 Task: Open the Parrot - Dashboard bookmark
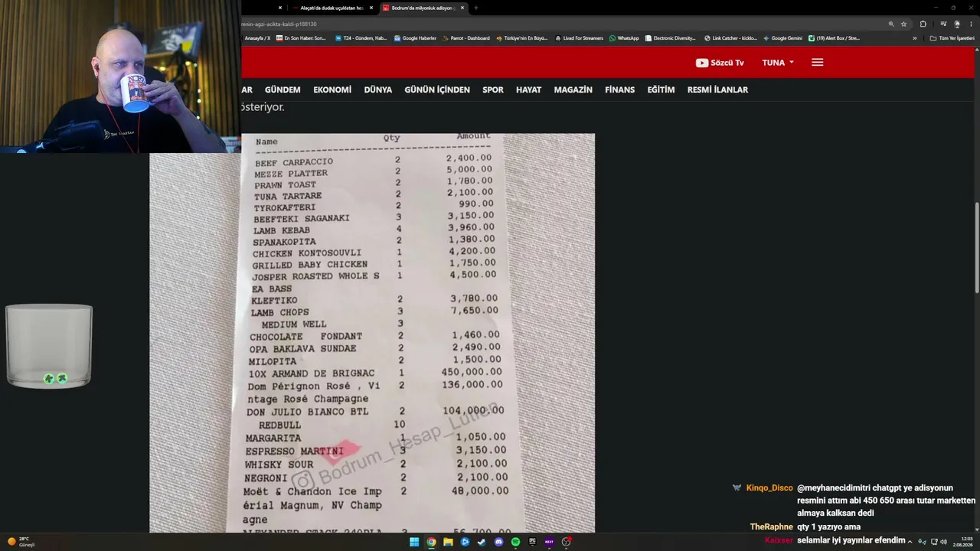[465, 38]
